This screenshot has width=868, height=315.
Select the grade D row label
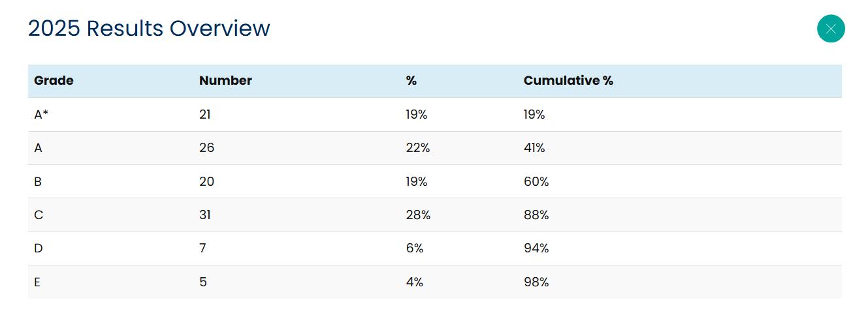tap(38, 248)
